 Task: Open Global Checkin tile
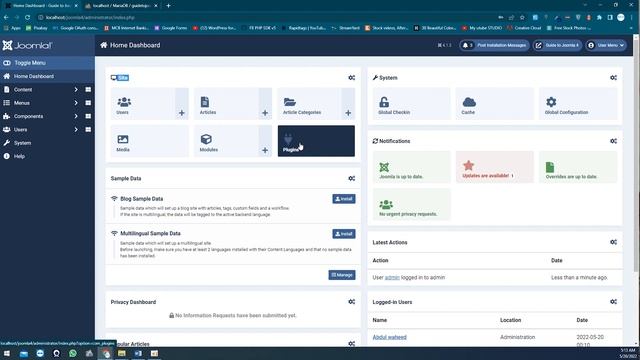coord(411,104)
